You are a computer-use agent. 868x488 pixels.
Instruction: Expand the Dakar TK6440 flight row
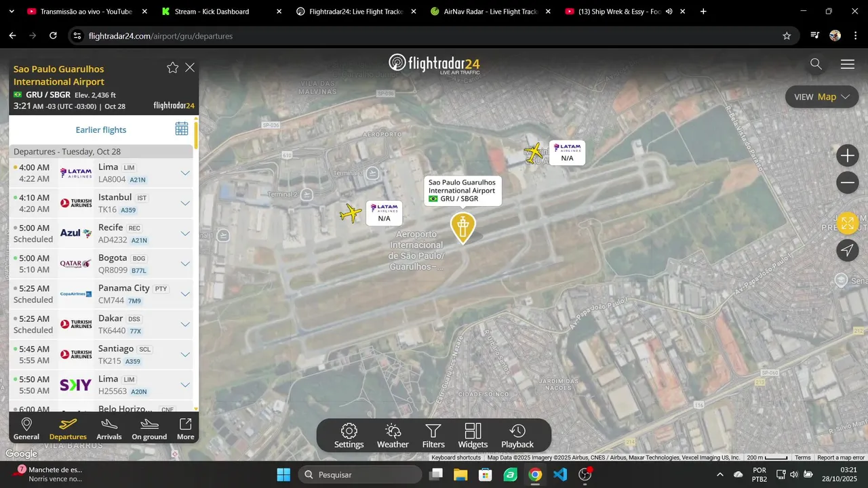tap(185, 324)
